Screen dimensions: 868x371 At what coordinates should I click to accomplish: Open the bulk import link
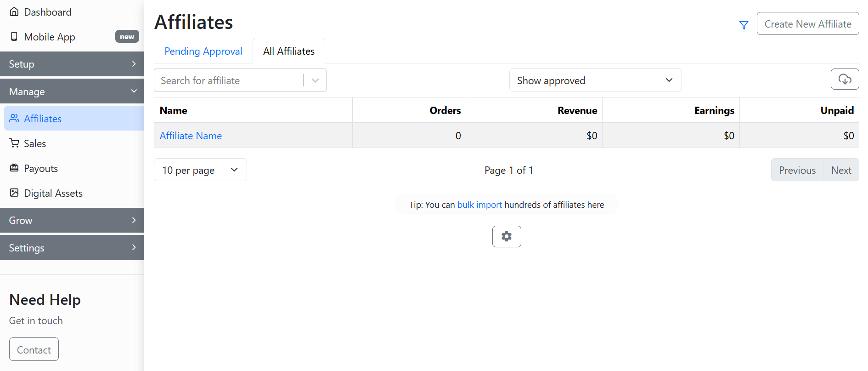[479, 205]
